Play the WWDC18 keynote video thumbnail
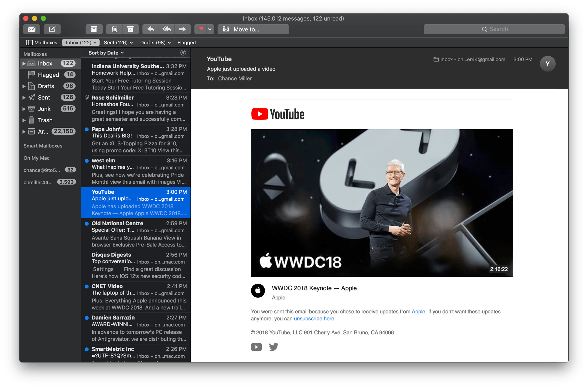The image size is (588, 388). pyautogui.click(x=382, y=203)
